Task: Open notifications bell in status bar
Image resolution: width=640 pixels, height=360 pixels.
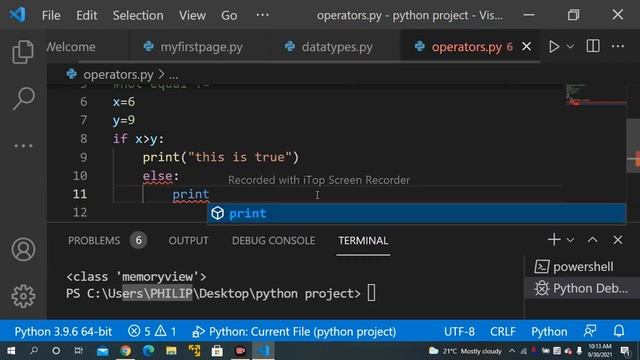Action: pyautogui.click(x=619, y=331)
